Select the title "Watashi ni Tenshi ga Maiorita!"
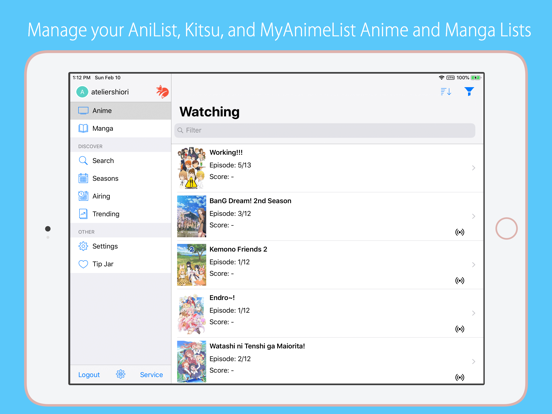 tap(257, 346)
